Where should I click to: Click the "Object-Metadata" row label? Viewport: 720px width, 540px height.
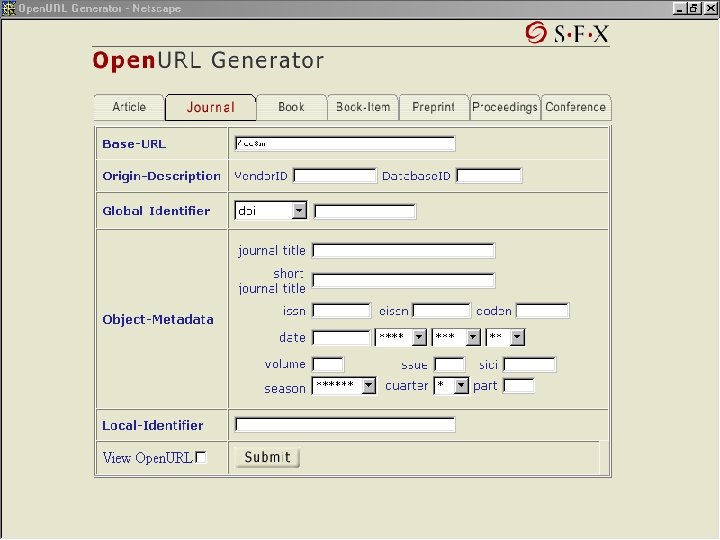pyautogui.click(x=158, y=320)
